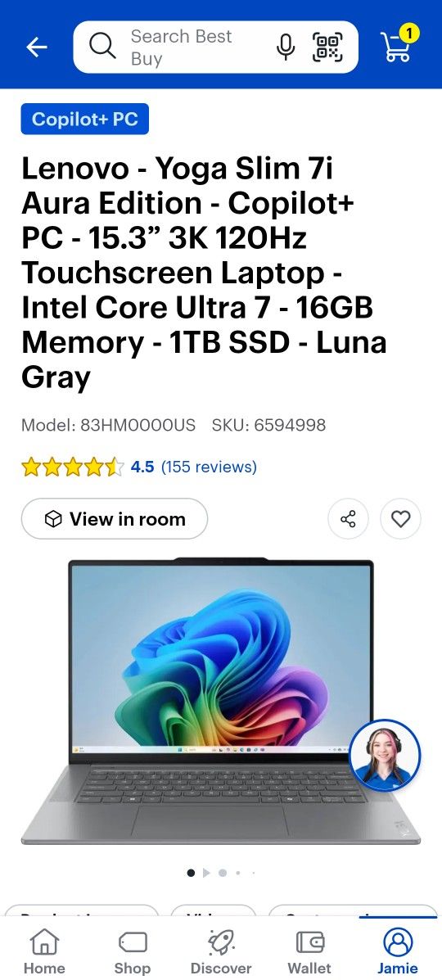The width and height of the screenshot is (442, 980).
Task: Go to the Home tab
Action: [x=44, y=951]
